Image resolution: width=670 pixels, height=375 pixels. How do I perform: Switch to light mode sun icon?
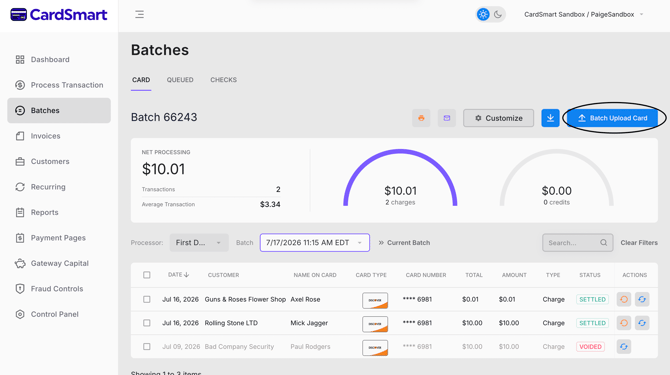point(483,15)
